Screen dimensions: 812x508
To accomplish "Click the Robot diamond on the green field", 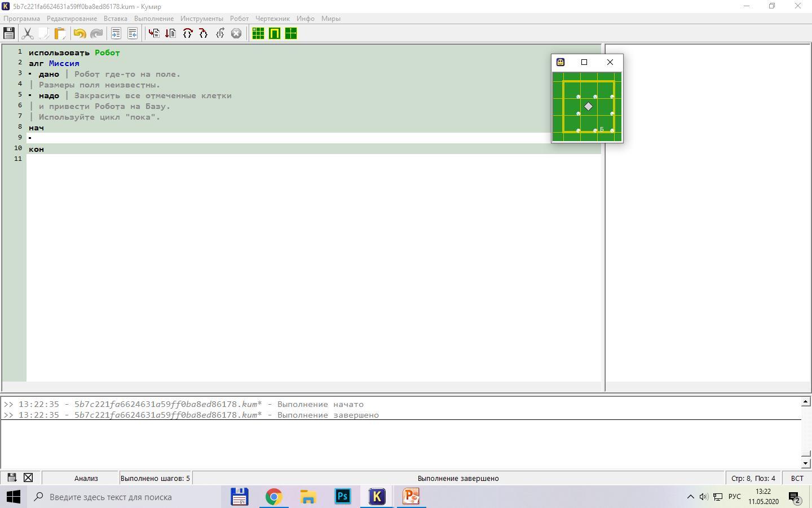I will coord(588,106).
